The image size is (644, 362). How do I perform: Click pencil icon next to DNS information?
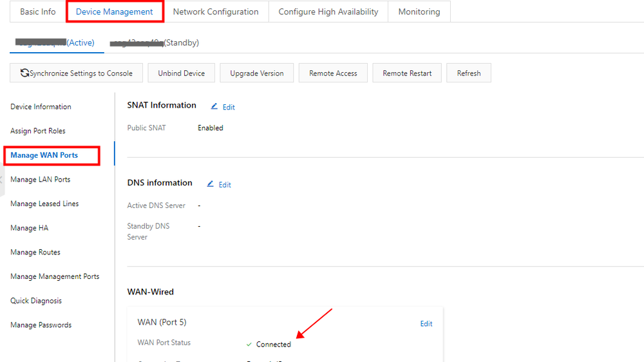click(x=210, y=184)
